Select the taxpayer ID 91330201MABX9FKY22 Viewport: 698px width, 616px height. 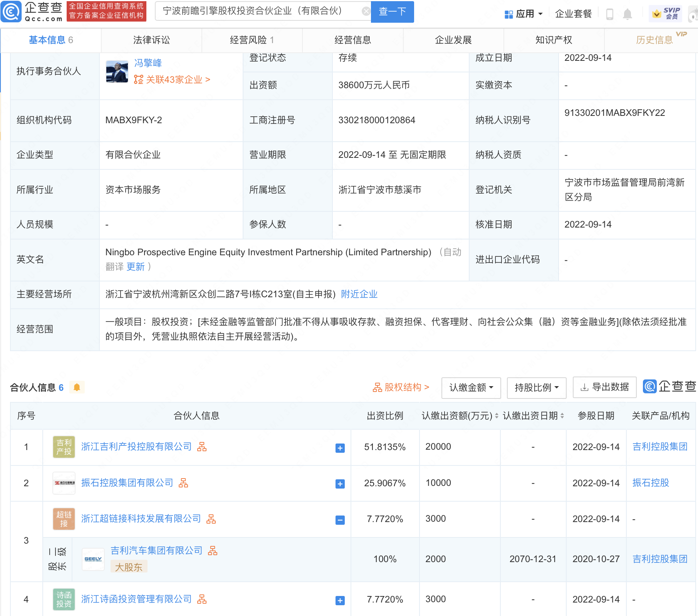pyautogui.click(x=615, y=113)
